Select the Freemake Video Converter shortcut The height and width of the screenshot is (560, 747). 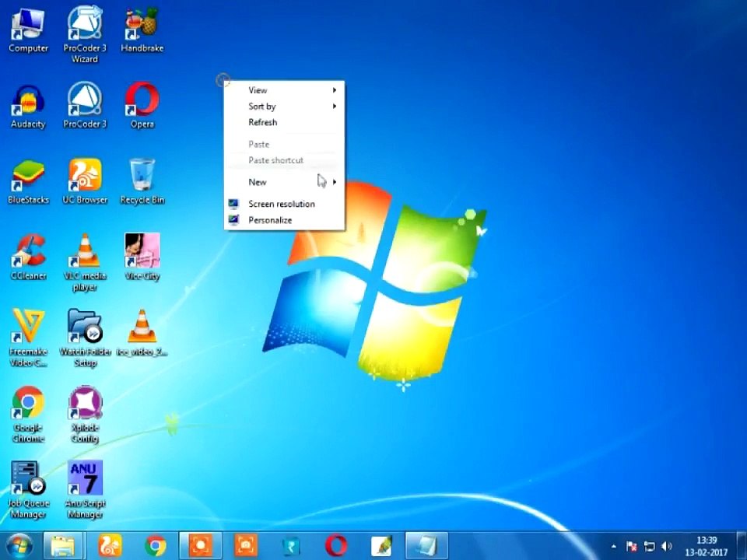coord(28,338)
